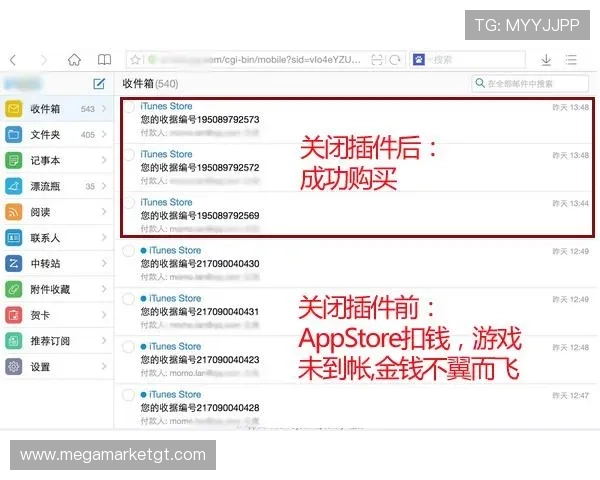Expand the 联系人 row chevron

pos(104,238)
